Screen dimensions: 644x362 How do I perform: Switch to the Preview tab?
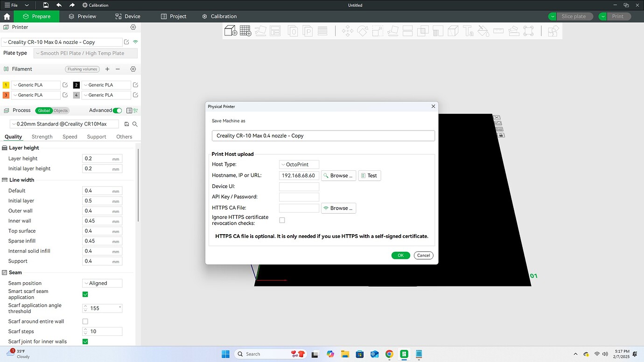[x=82, y=16]
